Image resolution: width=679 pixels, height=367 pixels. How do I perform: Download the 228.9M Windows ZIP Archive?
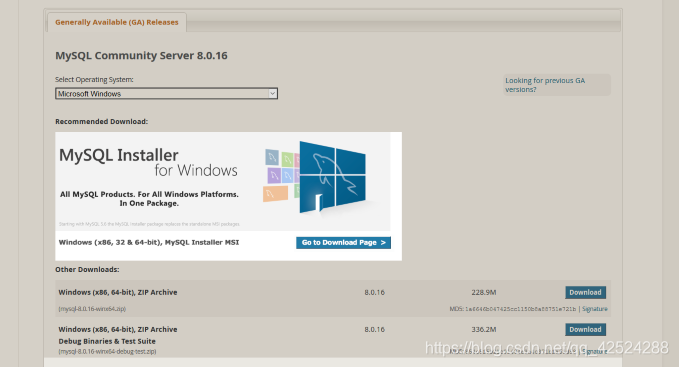click(585, 292)
